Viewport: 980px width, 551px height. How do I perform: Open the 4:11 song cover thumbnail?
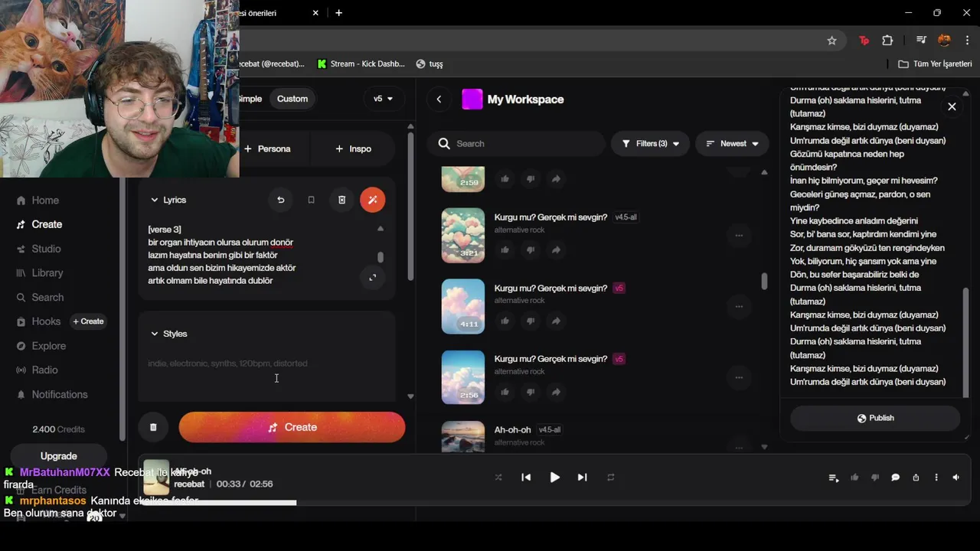(463, 306)
